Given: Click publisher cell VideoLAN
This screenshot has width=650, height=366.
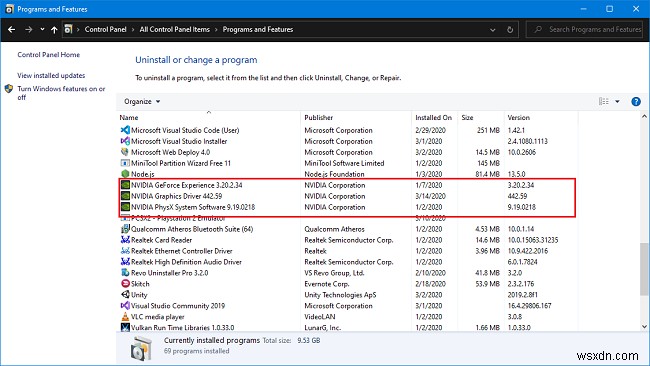Looking at the screenshot, I should 319,317.
